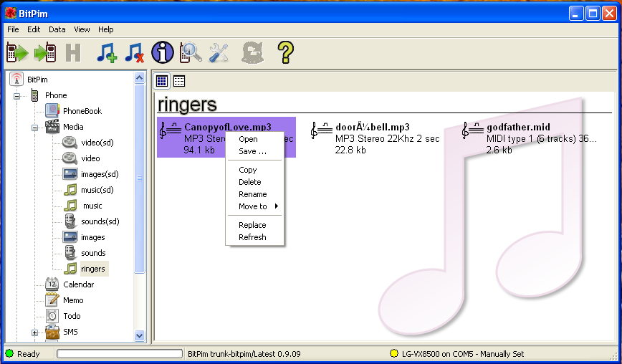Click the tree panel scrollbar thumb
This screenshot has width=622, height=364.
(139, 178)
